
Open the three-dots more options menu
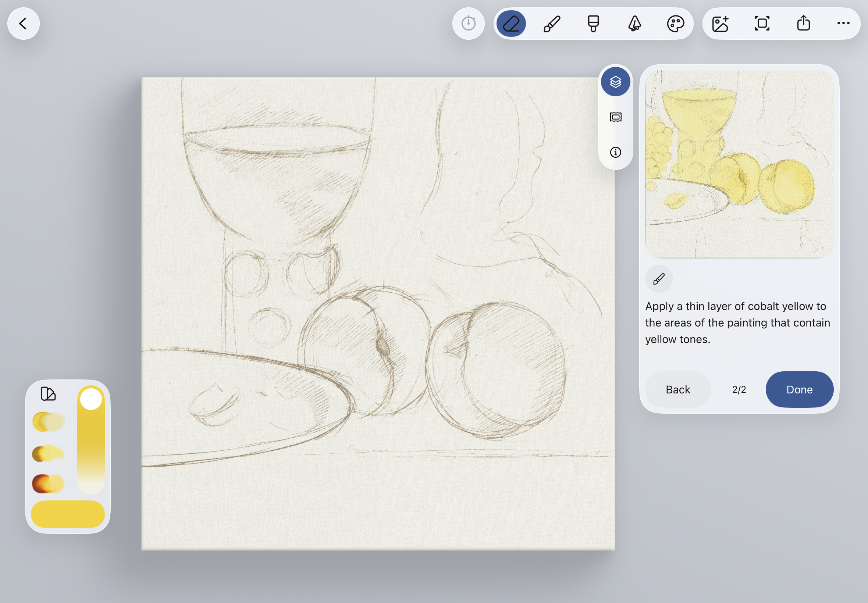(843, 24)
